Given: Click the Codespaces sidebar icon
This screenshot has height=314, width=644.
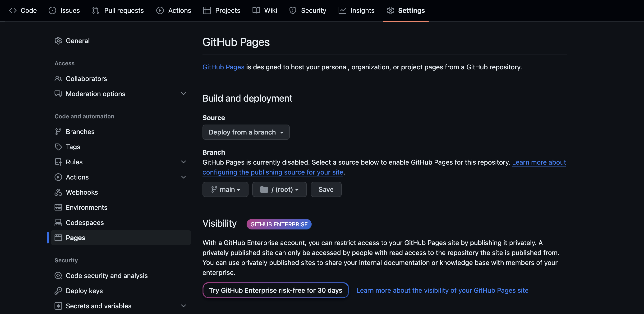Looking at the screenshot, I should click(x=58, y=222).
